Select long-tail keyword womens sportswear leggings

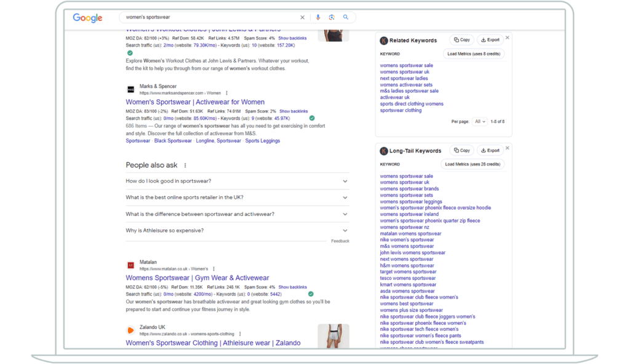[410, 202]
